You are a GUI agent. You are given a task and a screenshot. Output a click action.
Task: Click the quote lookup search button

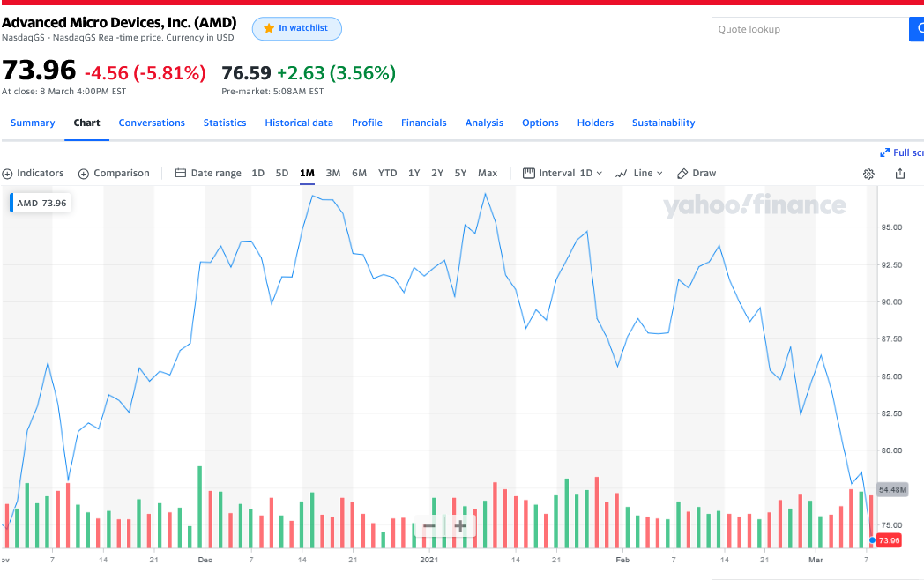tap(917, 29)
